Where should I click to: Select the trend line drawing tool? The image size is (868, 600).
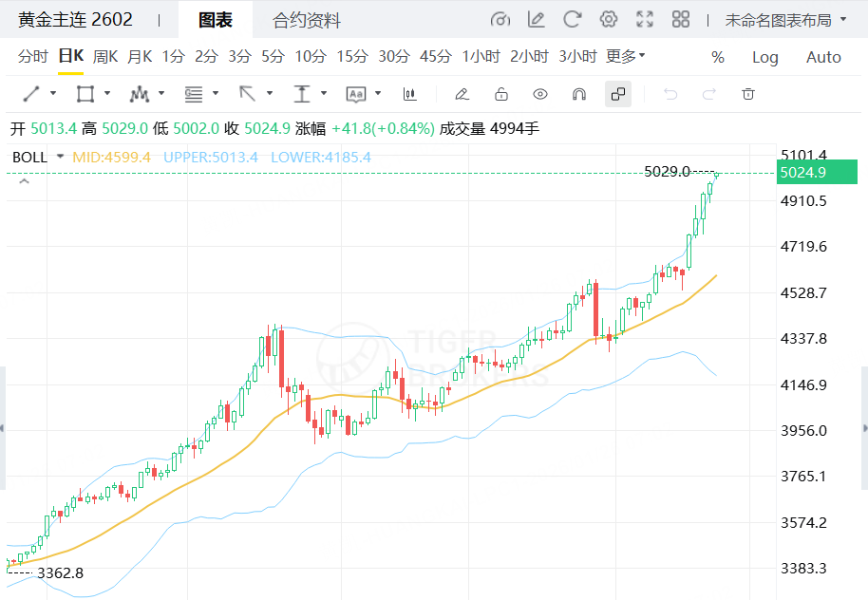tap(31, 94)
